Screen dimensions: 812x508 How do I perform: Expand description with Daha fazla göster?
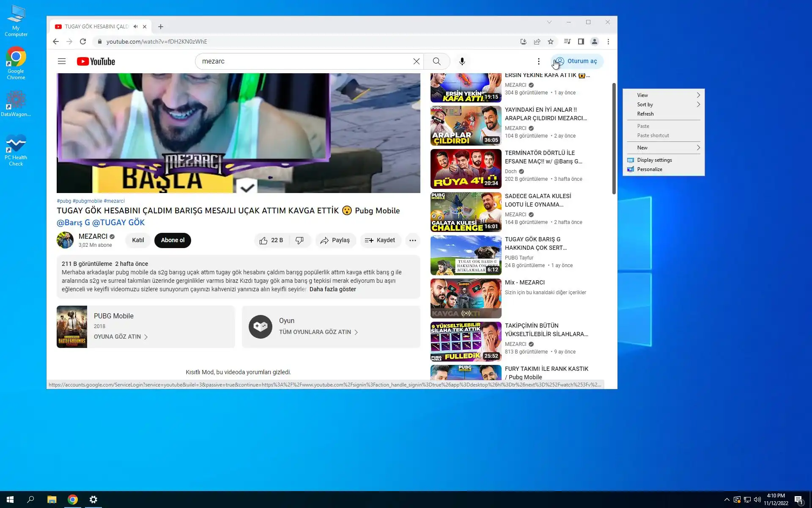point(332,289)
